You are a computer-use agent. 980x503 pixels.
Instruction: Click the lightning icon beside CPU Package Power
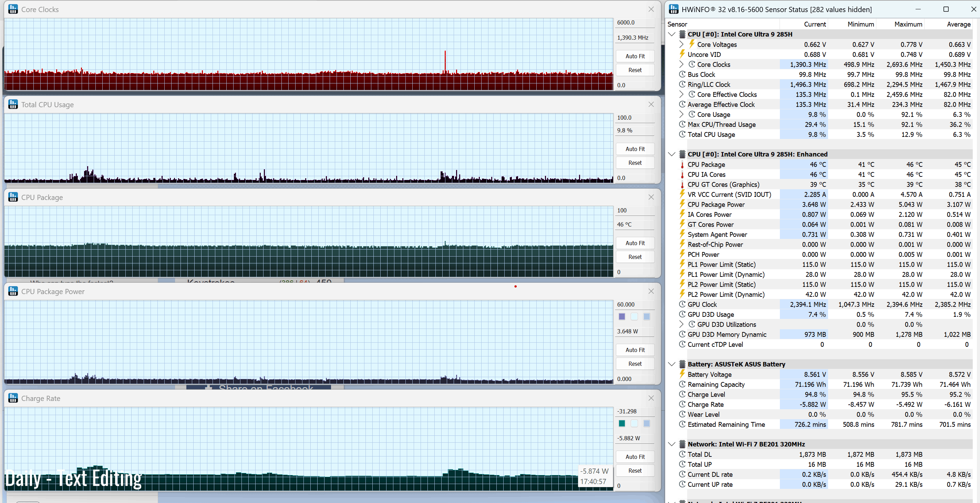(x=682, y=204)
